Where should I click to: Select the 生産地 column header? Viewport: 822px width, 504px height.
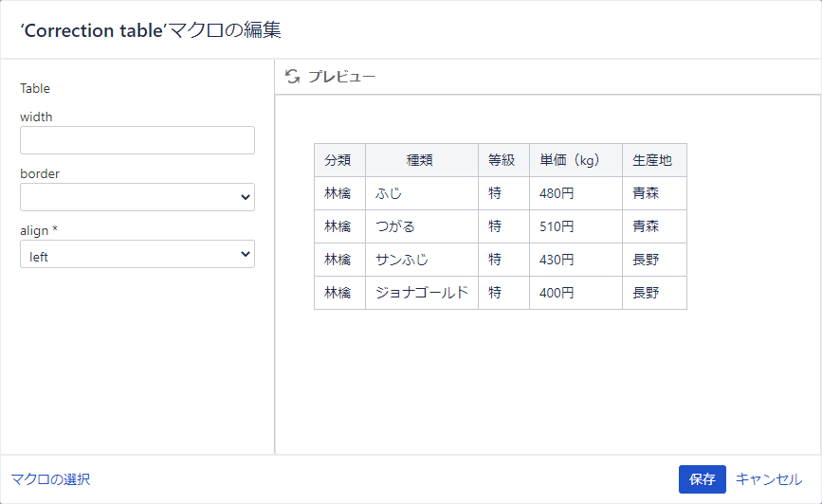coord(652,160)
